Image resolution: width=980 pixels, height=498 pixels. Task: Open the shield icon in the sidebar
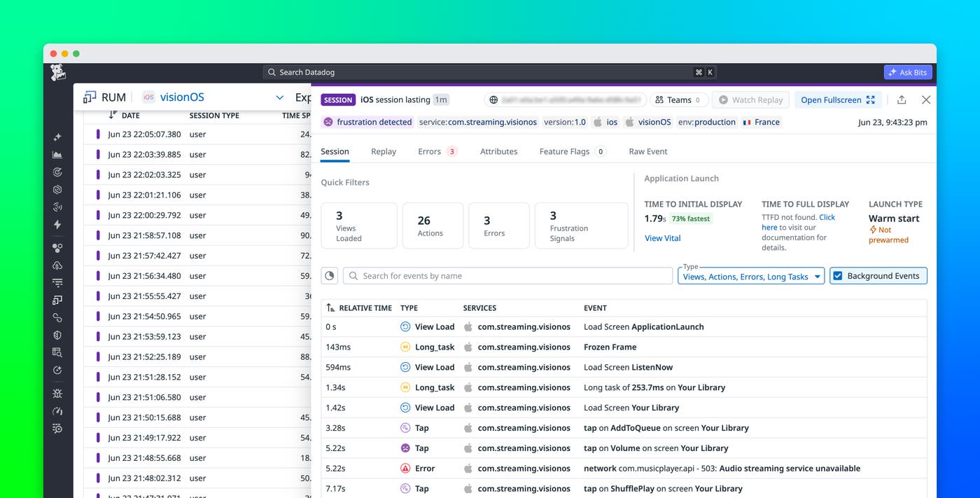(x=57, y=336)
